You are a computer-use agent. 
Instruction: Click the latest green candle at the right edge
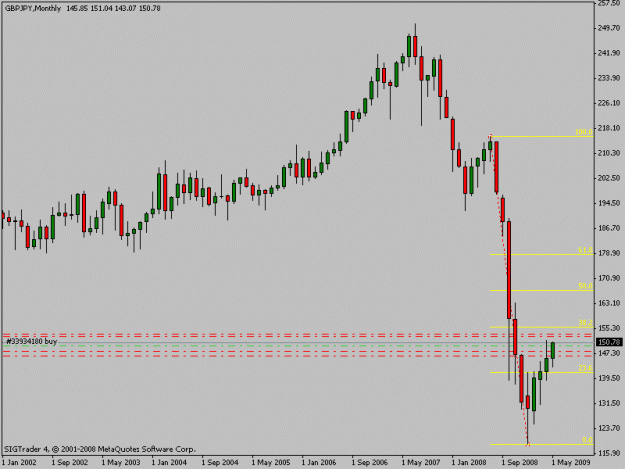coord(553,351)
